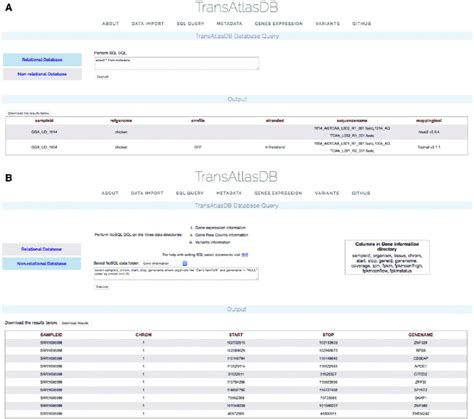The height and width of the screenshot is (419, 474).
Task: Click the TopHat mapping tool cell
Action: 429,147
